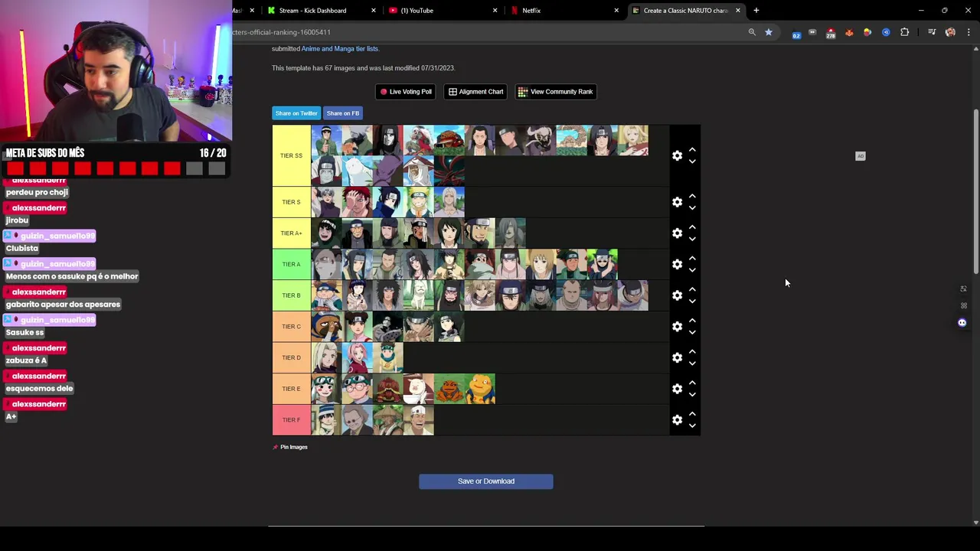Open settings gear for TIER S row
Screen dimensions: 980x551
677,202
